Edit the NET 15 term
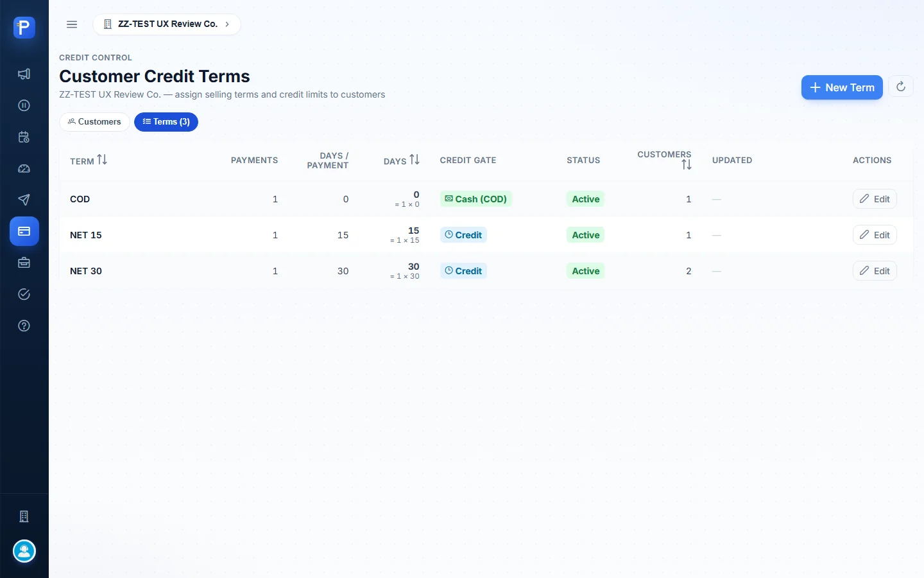Image resolution: width=924 pixels, height=578 pixels. pyautogui.click(x=875, y=235)
